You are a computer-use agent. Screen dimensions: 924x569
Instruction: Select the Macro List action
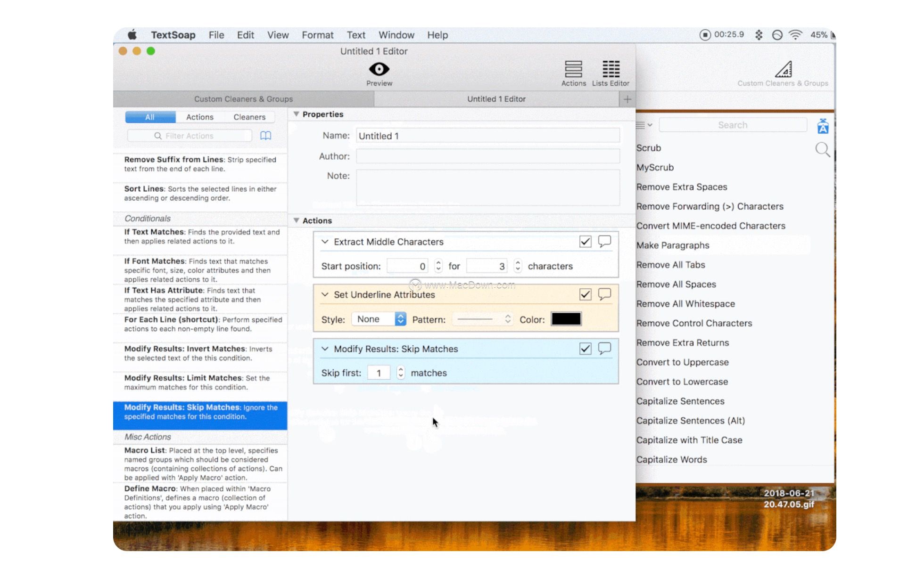click(x=200, y=463)
